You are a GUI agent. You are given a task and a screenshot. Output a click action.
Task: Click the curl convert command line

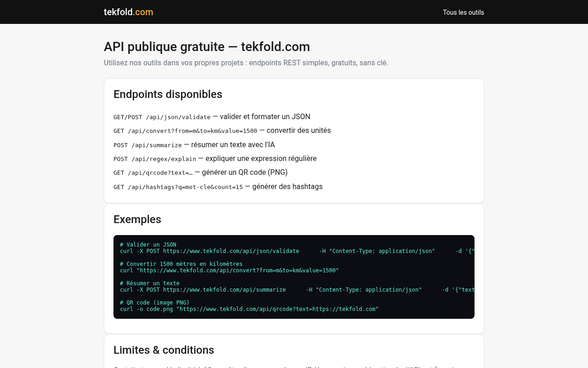229,270
